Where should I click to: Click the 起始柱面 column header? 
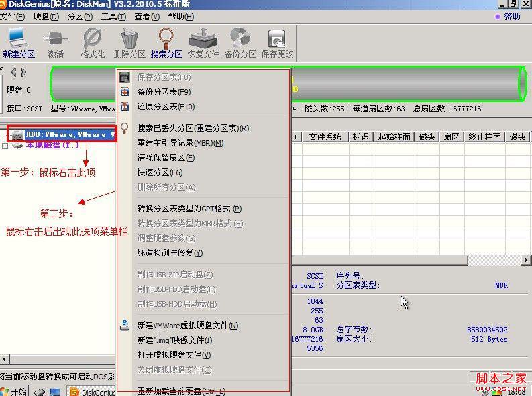(x=394, y=137)
